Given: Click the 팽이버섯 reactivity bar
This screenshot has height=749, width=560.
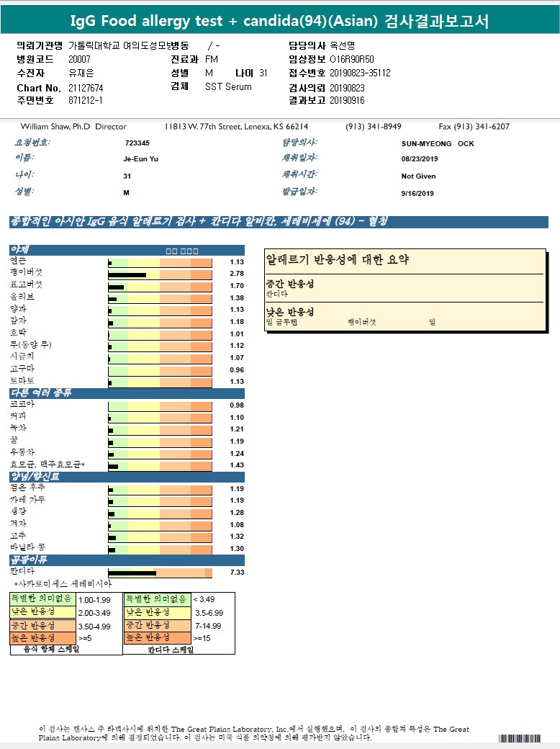Looking at the screenshot, I should pyautogui.click(x=160, y=274).
